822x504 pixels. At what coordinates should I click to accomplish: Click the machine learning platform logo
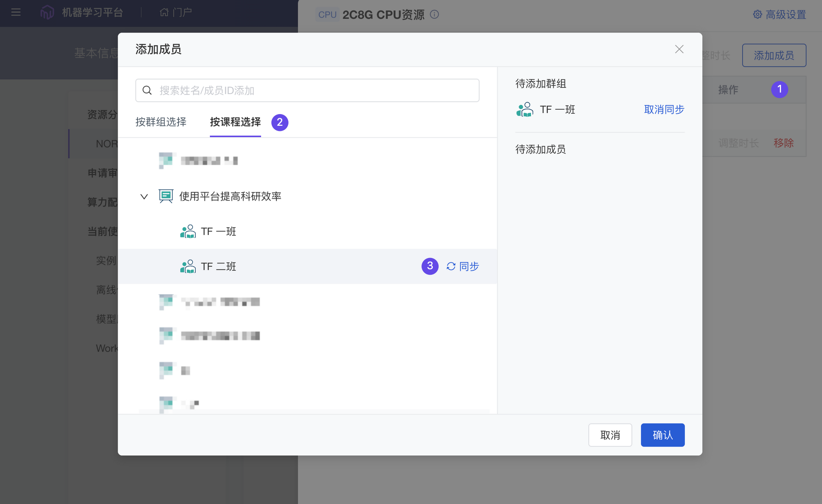pos(47,12)
